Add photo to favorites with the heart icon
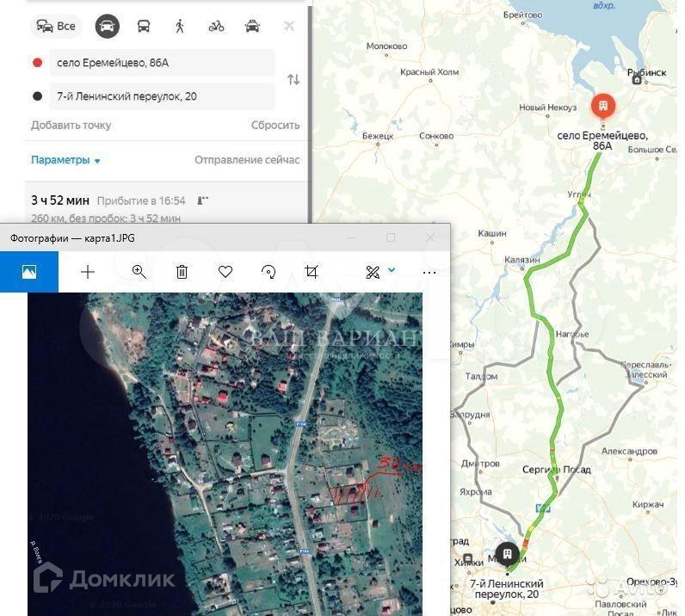This screenshot has height=616, width=685. click(x=225, y=272)
